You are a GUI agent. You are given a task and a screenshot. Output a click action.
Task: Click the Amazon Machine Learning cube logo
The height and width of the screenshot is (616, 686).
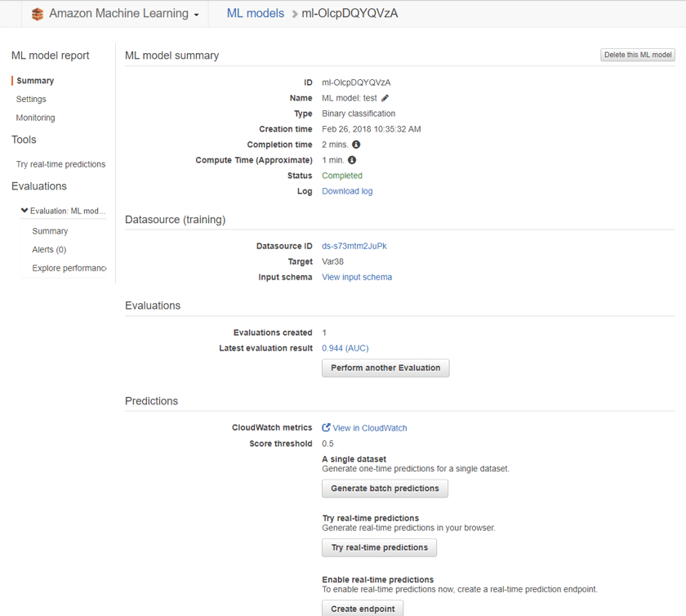tap(38, 14)
